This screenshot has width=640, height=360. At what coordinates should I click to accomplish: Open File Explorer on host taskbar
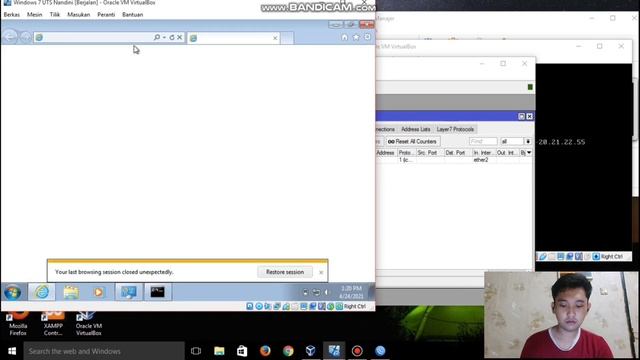[x=219, y=351]
